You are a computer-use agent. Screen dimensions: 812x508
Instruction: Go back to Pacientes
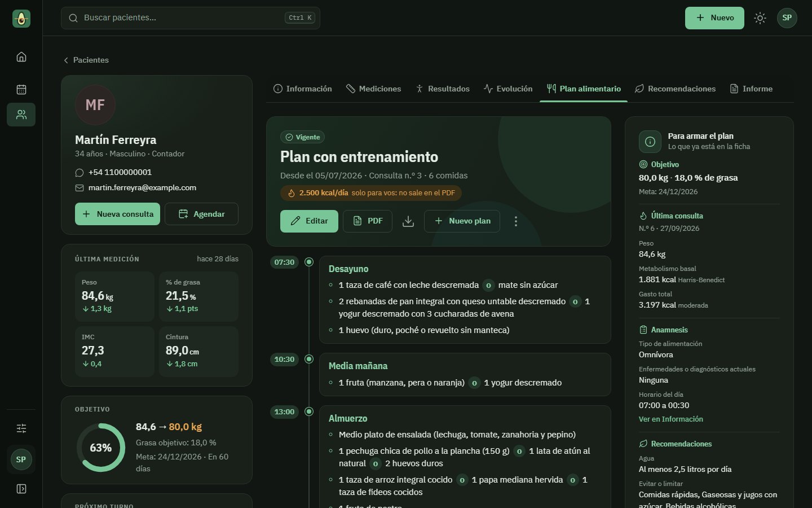coord(86,60)
